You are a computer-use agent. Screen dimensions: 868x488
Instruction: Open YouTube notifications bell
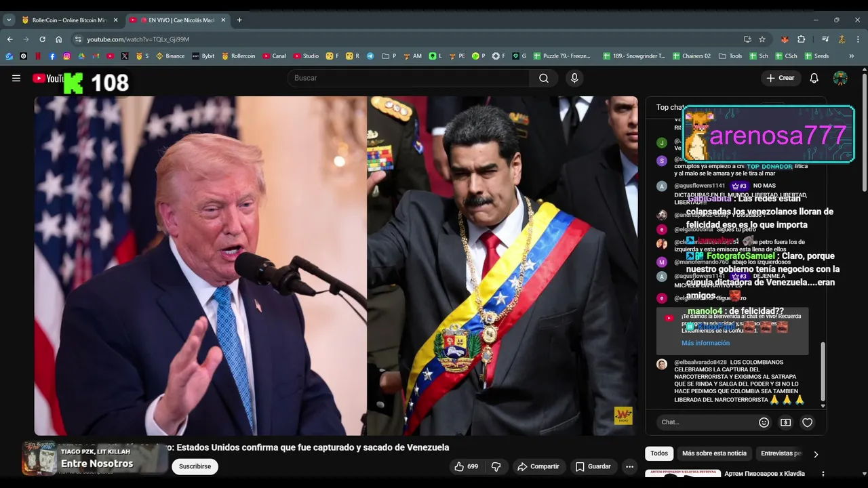click(814, 78)
